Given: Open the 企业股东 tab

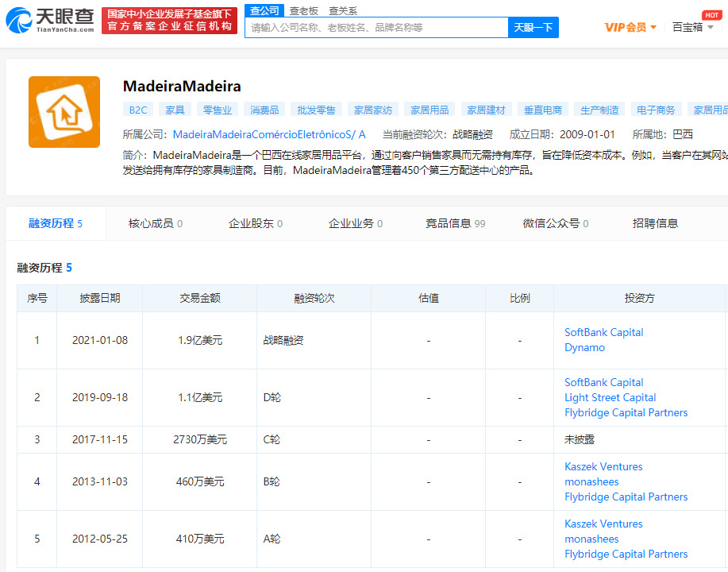Looking at the screenshot, I should (x=256, y=223).
